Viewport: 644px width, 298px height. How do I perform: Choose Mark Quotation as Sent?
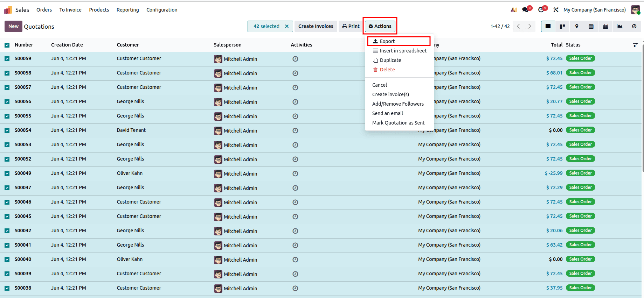tap(400, 123)
